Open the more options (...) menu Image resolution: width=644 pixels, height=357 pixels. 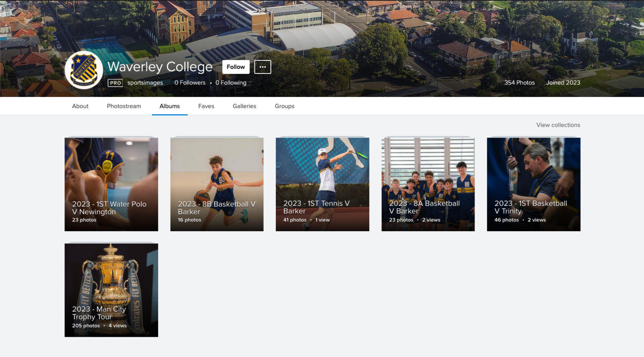(x=262, y=67)
